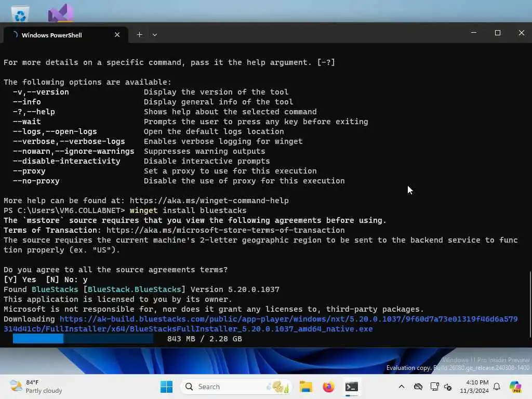Viewport: 532px width, 399px height.
Task: Click the taskbar Search box
Action: tap(236, 387)
